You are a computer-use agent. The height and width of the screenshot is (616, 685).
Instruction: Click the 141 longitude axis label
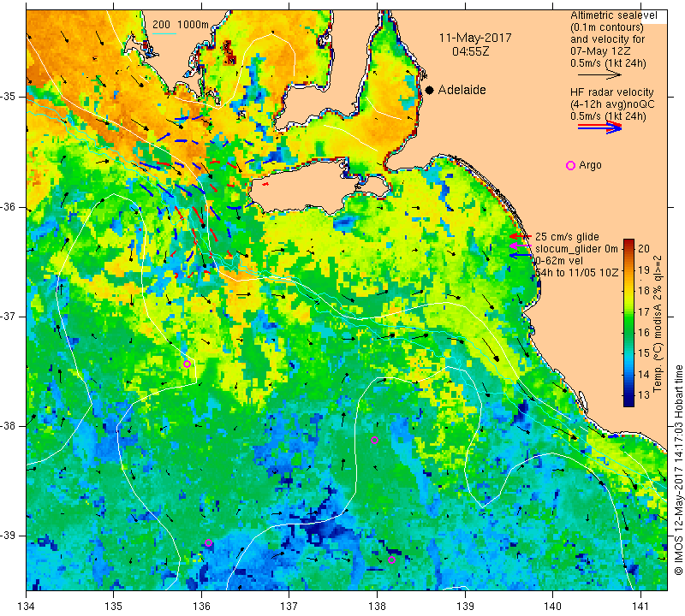pyautogui.click(x=640, y=607)
